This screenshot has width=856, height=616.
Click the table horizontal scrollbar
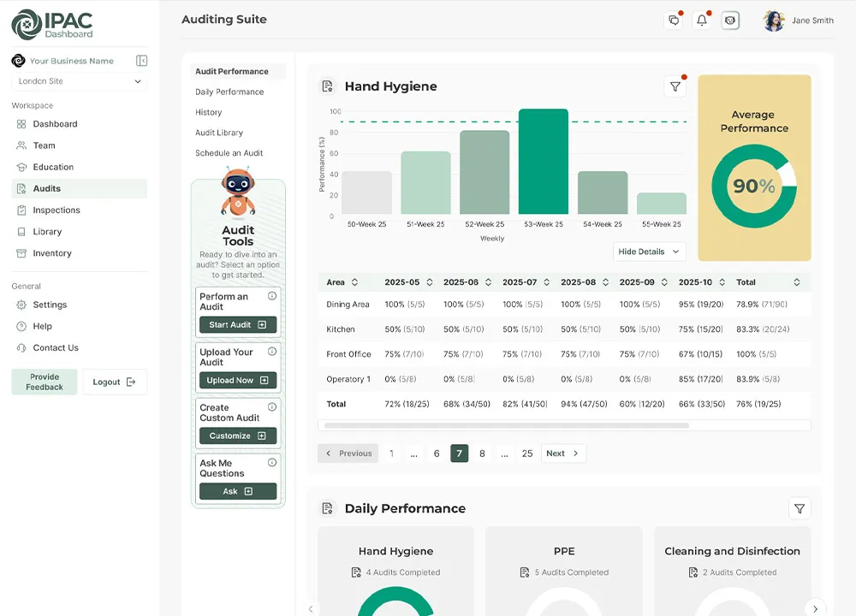pos(507,425)
